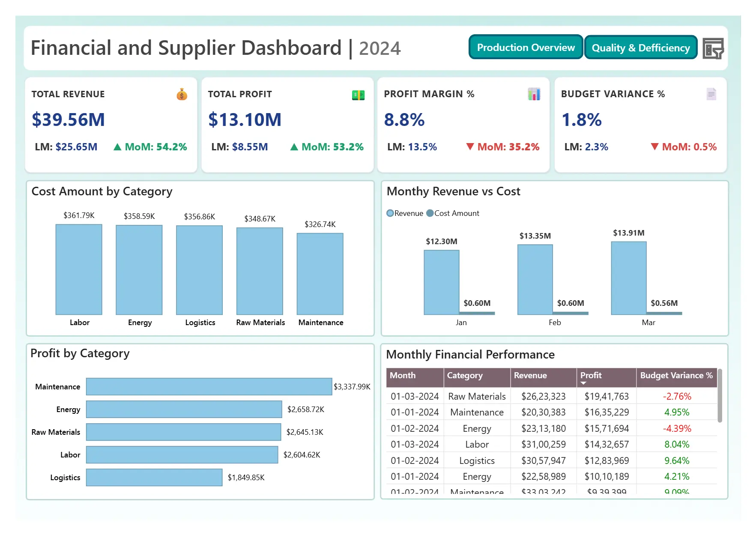This screenshot has width=756, height=535.
Task: Click the red down arrow on Profit Margin MoM
Action: pyautogui.click(x=470, y=146)
